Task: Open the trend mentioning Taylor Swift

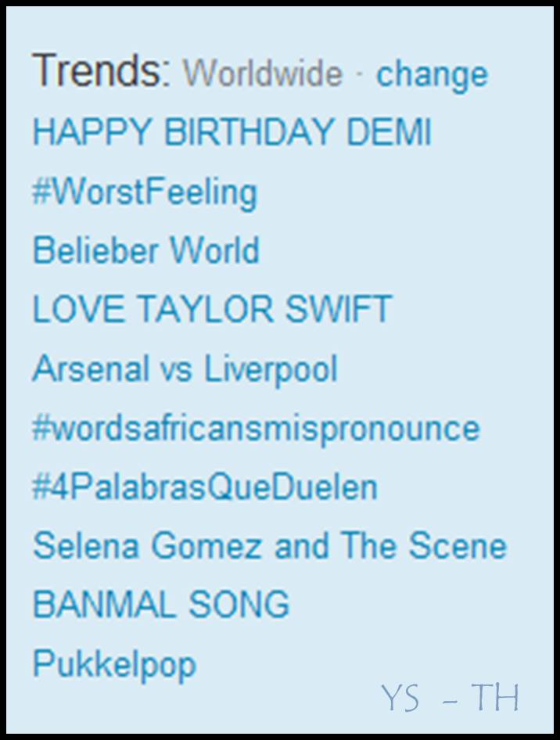Action: 212,310
